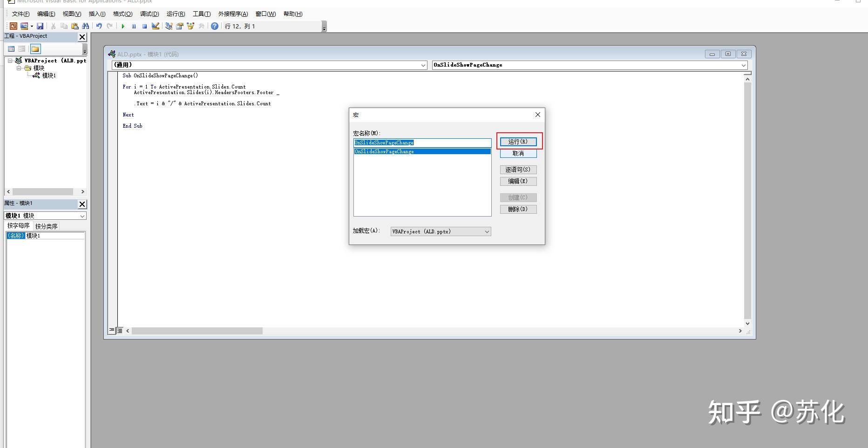Open the blue Help question mark icon

pos(214,26)
